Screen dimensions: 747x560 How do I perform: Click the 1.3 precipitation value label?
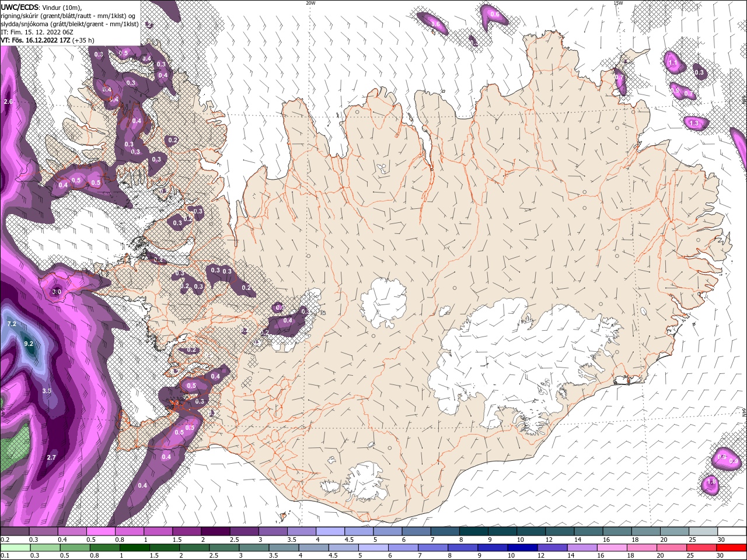click(694, 124)
